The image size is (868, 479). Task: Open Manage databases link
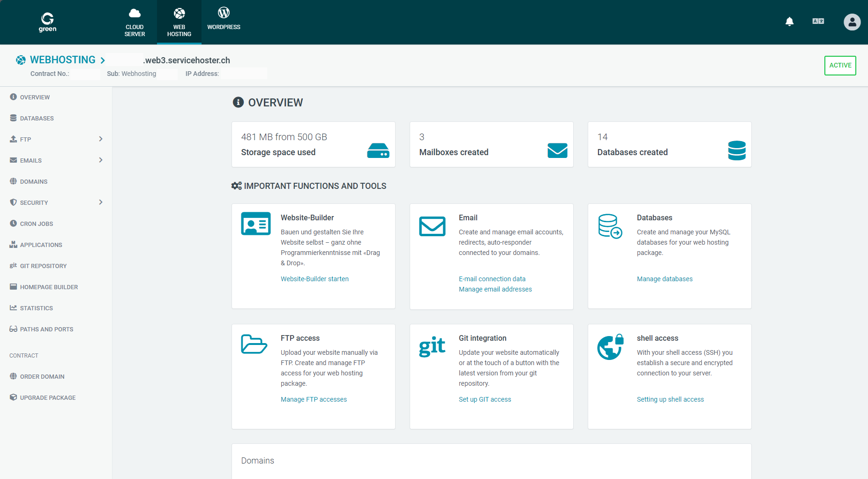click(x=665, y=279)
